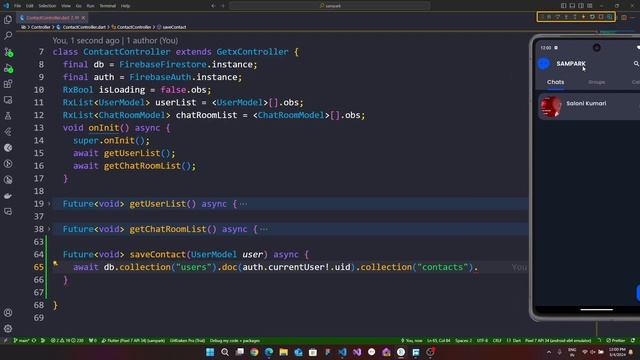The width and height of the screenshot is (640, 360).
Task: Open the Testing flask view
Action: pos(8,116)
